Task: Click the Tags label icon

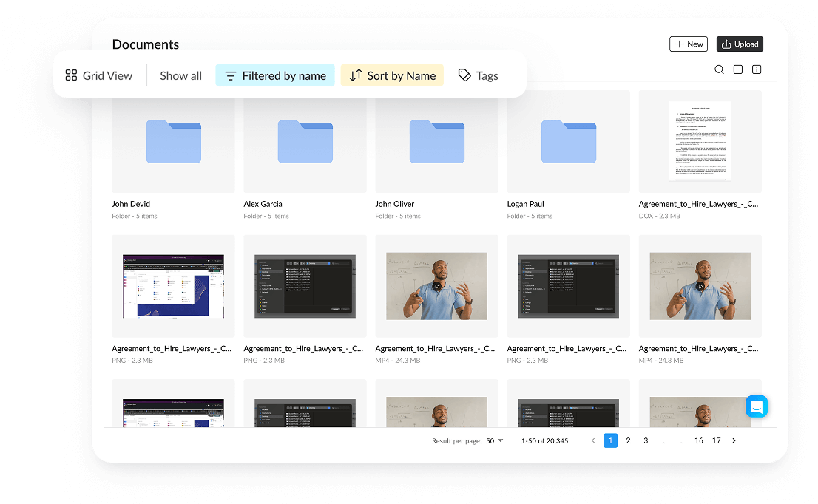Action: 464,75
